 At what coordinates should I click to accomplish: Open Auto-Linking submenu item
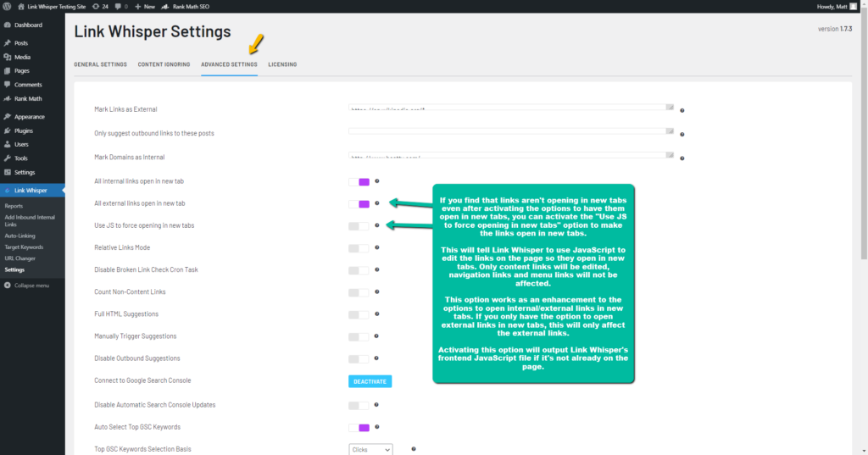(x=20, y=236)
